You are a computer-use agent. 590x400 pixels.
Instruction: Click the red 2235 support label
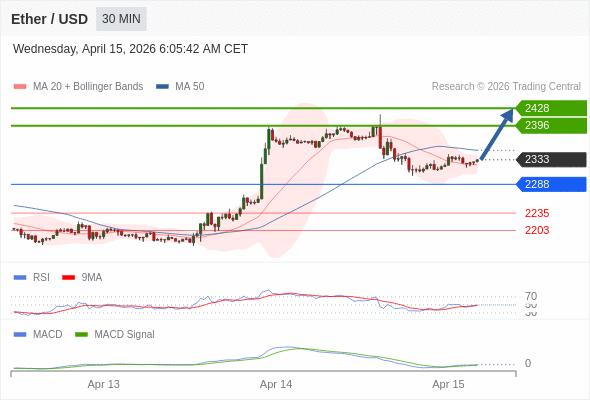tap(537, 213)
